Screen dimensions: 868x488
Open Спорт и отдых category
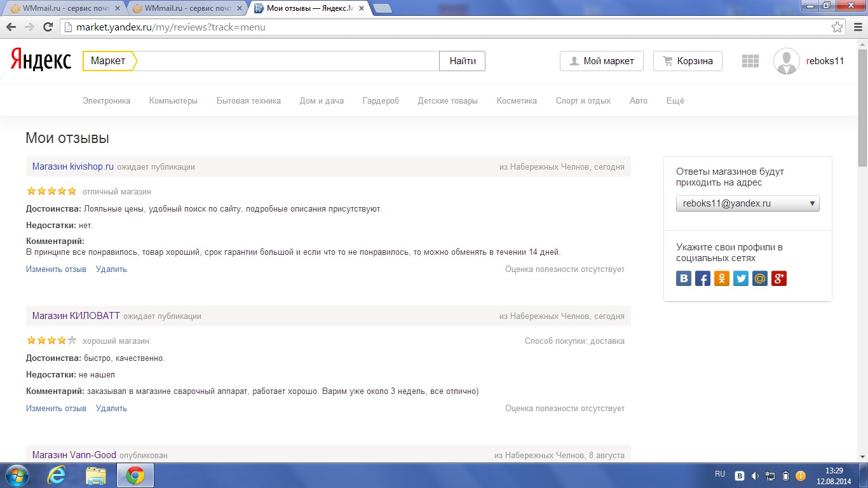point(583,100)
